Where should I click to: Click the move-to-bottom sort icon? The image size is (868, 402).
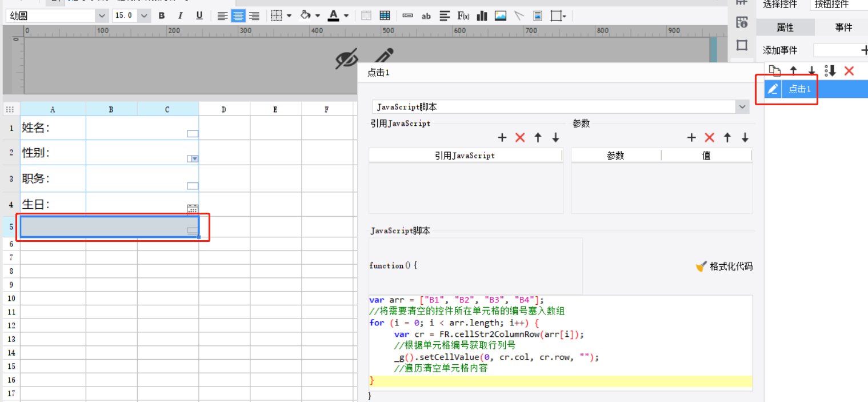pyautogui.click(x=830, y=71)
